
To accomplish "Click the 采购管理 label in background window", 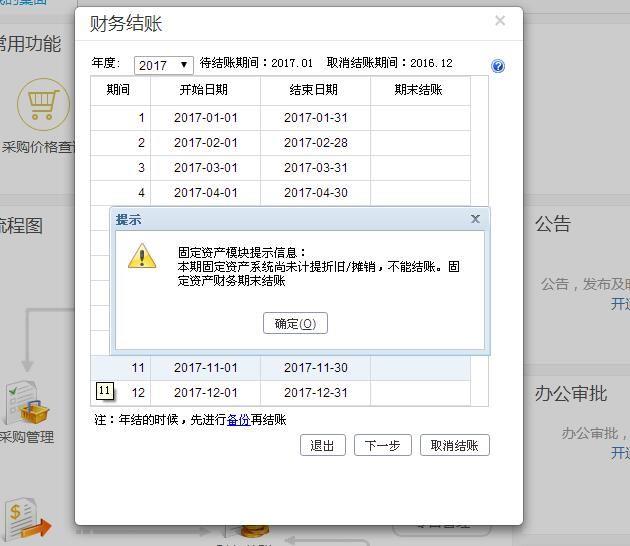I will [27, 437].
